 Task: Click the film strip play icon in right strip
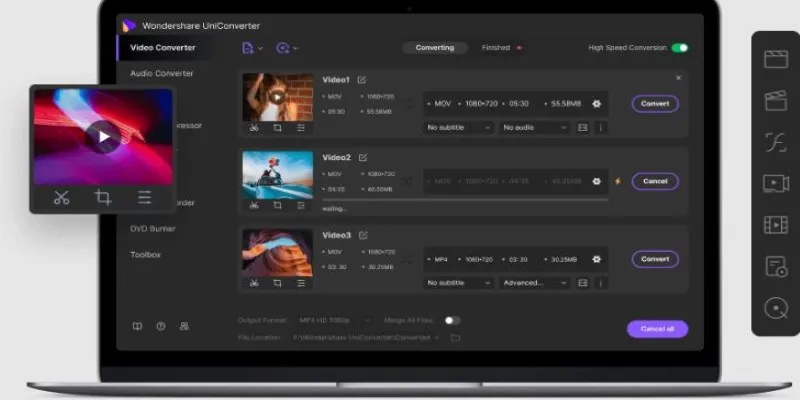tap(776, 225)
